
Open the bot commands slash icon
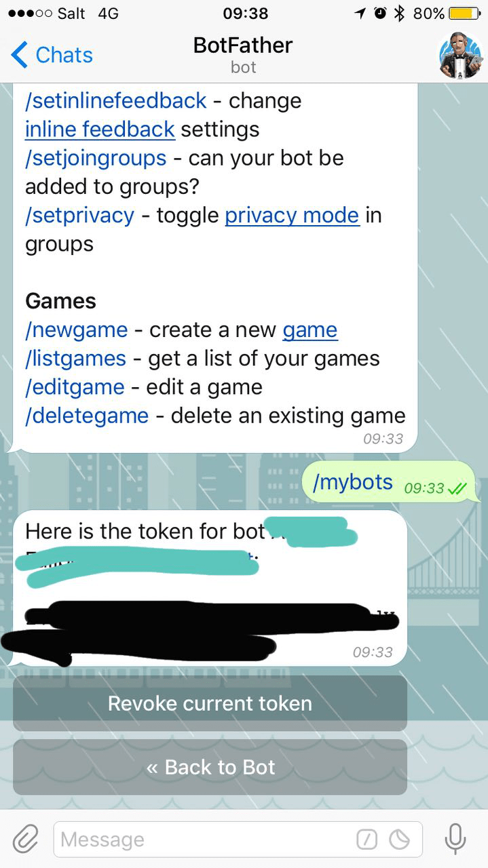[x=367, y=840]
